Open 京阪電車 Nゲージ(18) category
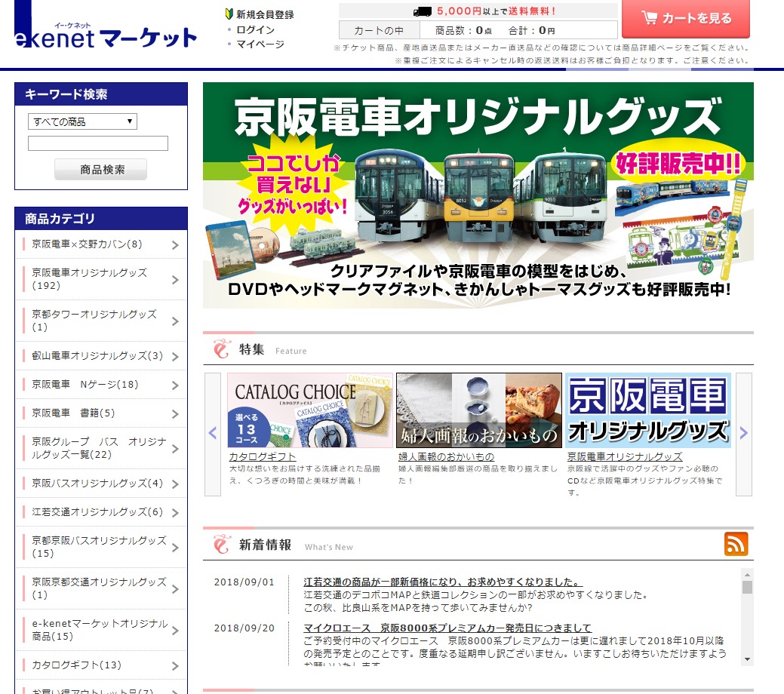 pyautogui.click(x=100, y=385)
